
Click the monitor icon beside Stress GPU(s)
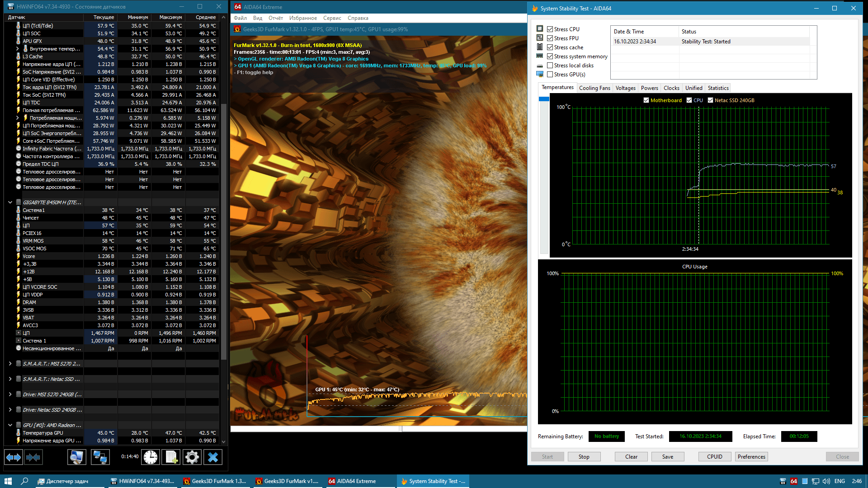pyautogui.click(x=540, y=75)
